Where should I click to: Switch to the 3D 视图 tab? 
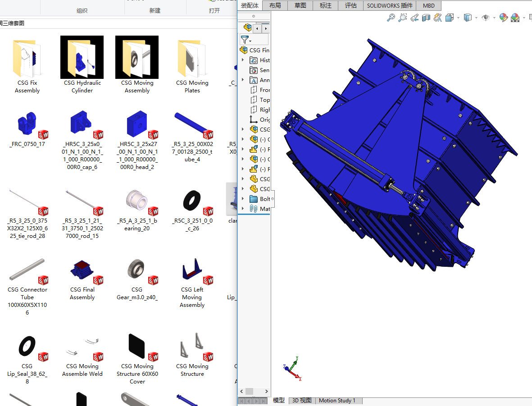click(x=302, y=401)
